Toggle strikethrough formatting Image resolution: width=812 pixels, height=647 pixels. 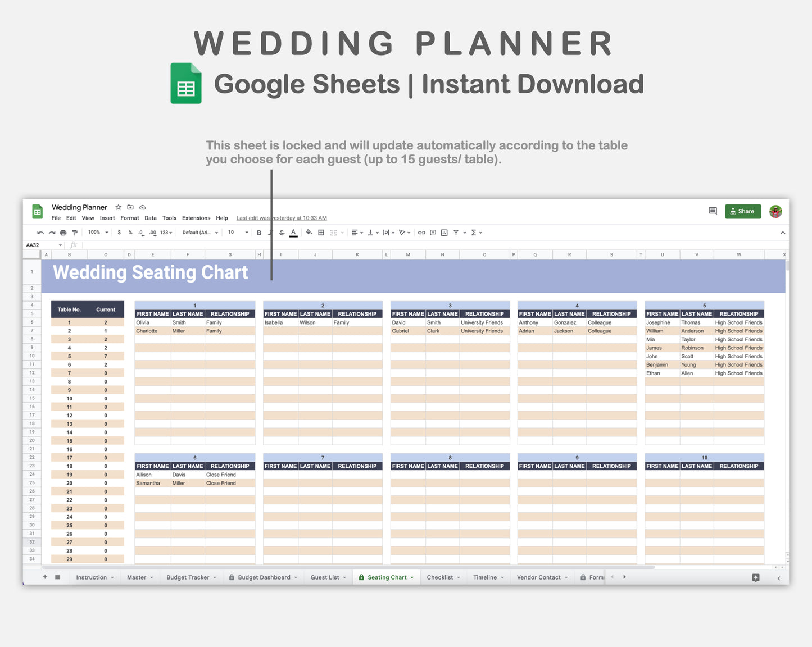coord(281,232)
